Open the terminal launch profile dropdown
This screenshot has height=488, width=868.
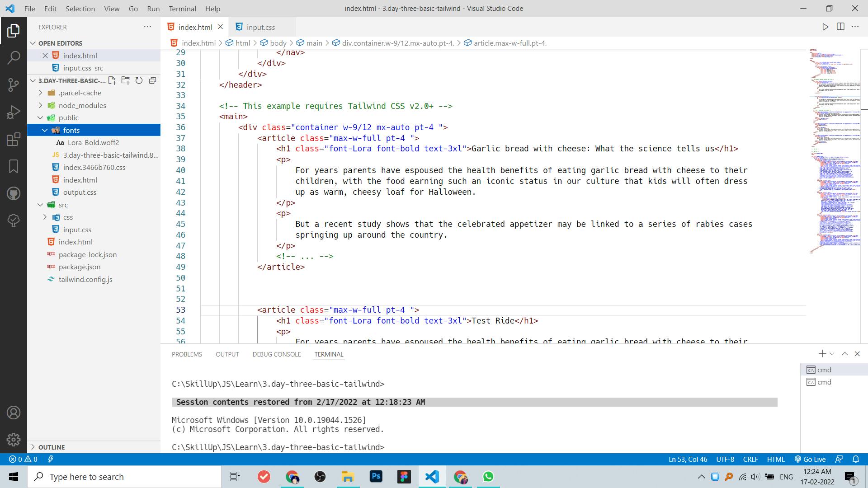(832, 354)
